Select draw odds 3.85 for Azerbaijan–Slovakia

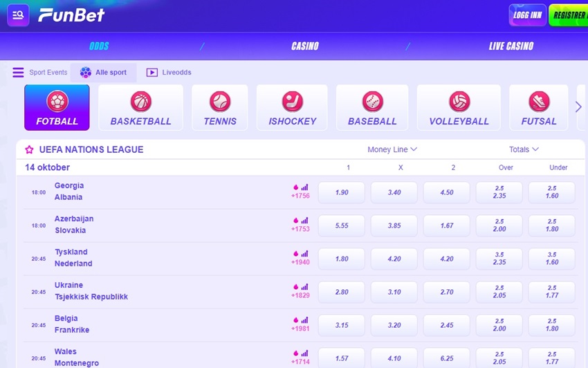pos(394,226)
